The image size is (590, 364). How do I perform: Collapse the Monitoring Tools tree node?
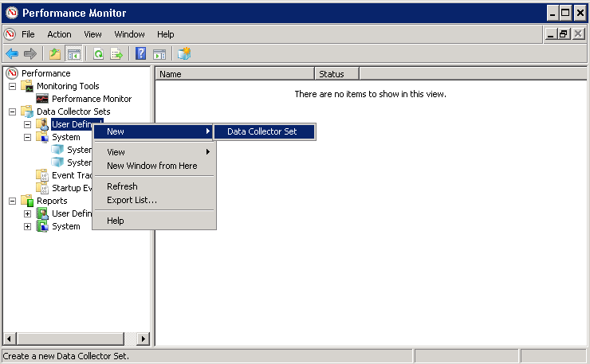click(x=13, y=86)
